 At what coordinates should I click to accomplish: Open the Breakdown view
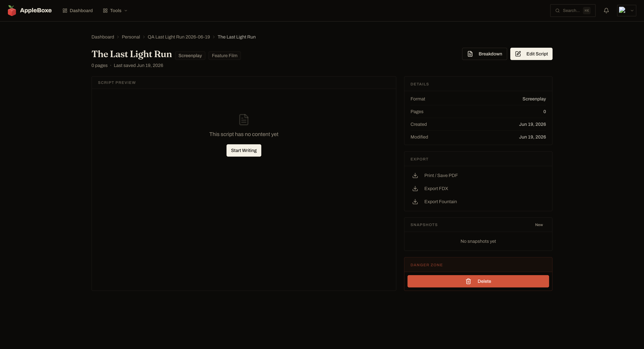(485, 54)
